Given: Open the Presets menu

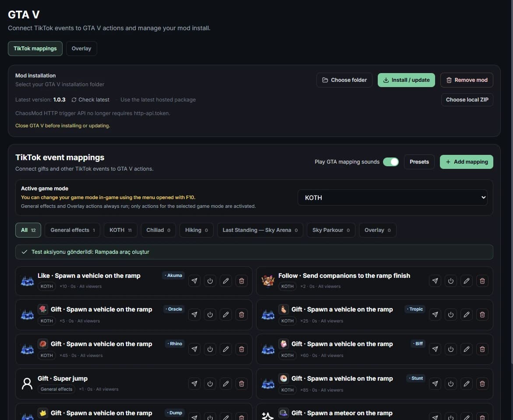Looking at the screenshot, I should click(x=419, y=162).
